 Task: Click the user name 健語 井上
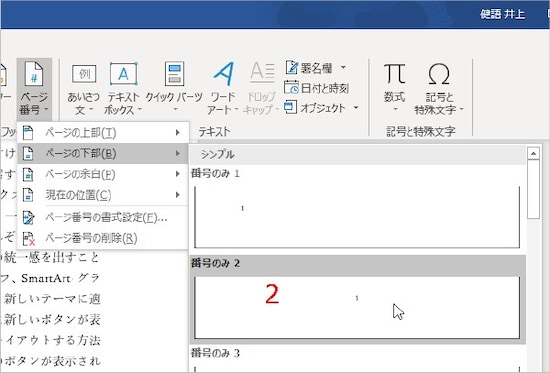502,14
